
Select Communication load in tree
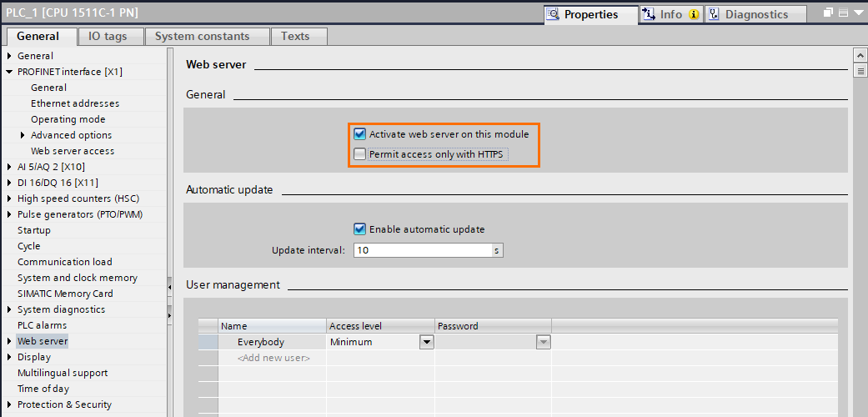(65, 262)
